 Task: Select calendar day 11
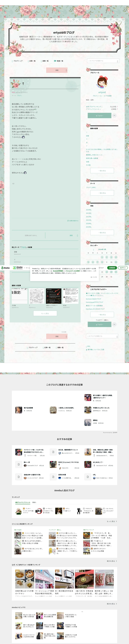click(116, 262)
